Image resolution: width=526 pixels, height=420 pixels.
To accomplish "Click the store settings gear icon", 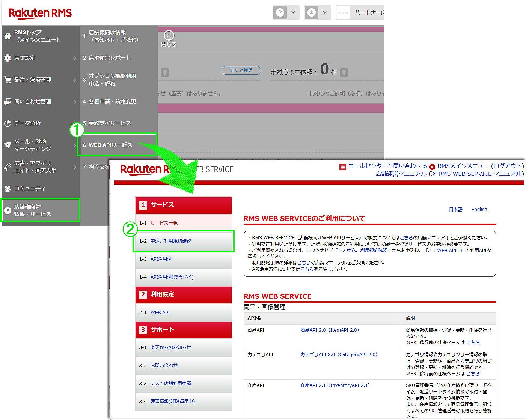I will pyautogui.click(x=8, y=58).
